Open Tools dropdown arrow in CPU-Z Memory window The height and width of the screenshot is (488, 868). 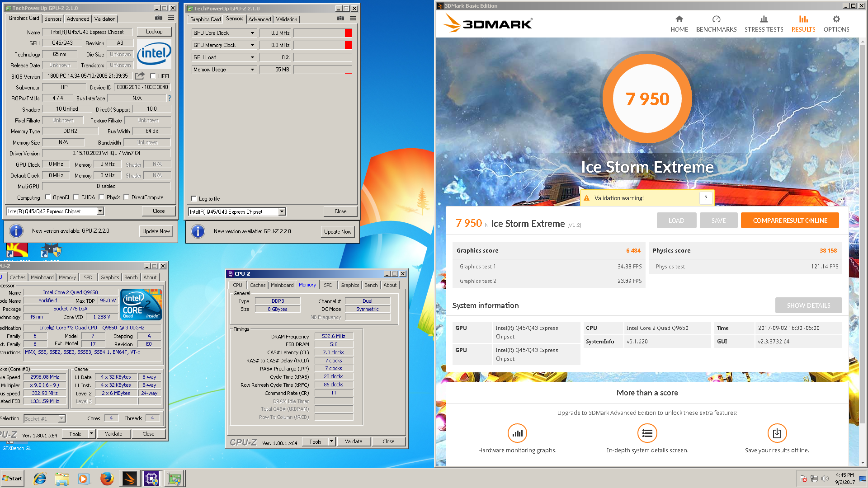[x=331, y=441]
